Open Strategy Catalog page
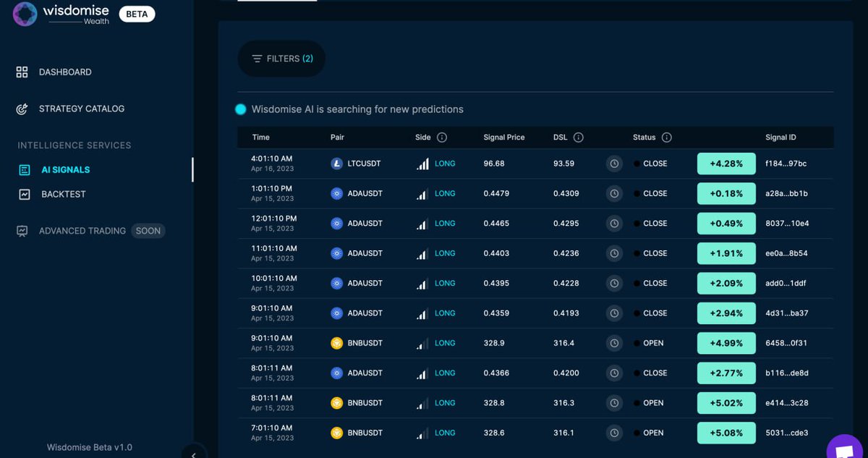 tap(82, 109)
